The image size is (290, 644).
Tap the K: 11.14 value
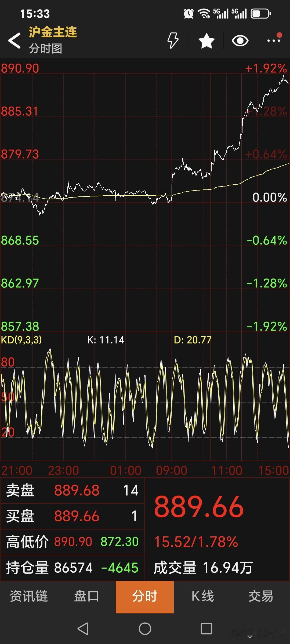[x=106, y=340]
